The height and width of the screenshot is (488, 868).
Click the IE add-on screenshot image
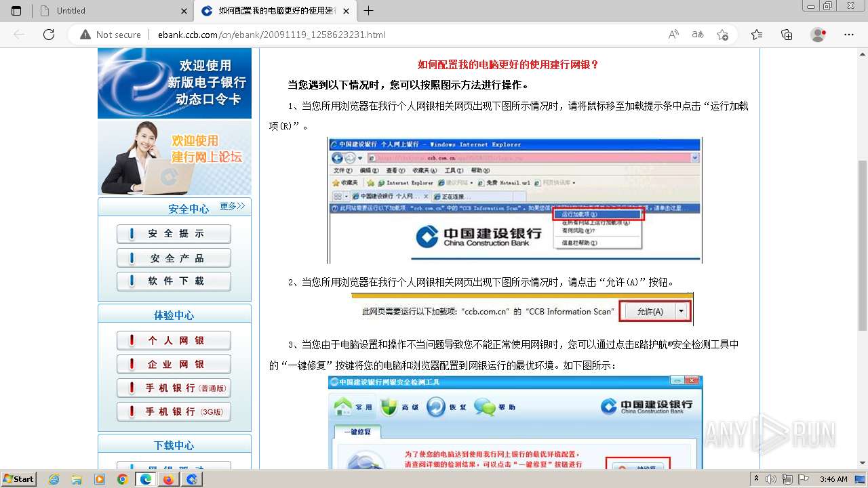(x=515, y=200)
